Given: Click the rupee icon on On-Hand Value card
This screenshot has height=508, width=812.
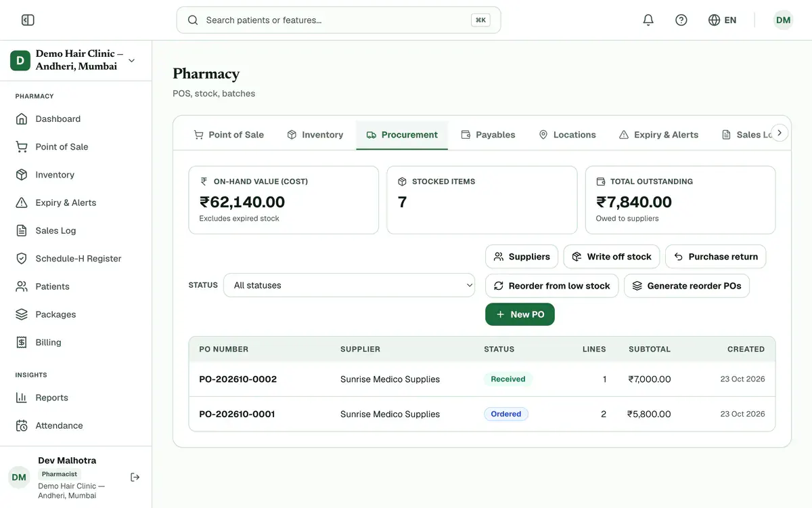Looking at the screenshot, I should (204, 182).
